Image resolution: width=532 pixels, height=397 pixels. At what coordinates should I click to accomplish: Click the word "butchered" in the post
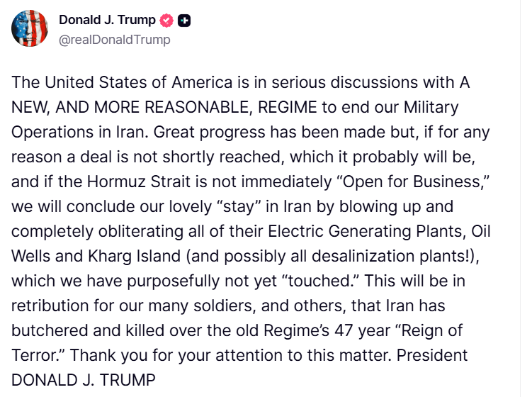pyautogui.click(x=43, y=330)
